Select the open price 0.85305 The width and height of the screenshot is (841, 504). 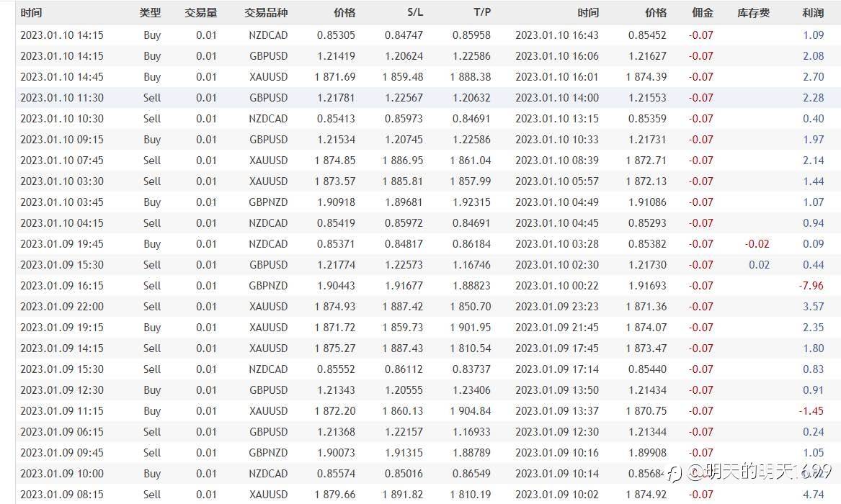point(336,35)
